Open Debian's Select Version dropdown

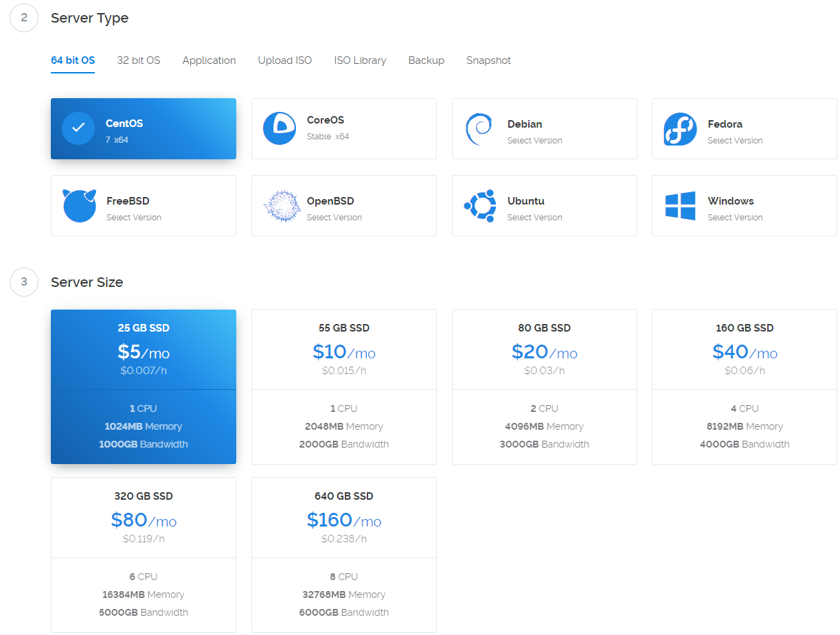coord(534,141)
